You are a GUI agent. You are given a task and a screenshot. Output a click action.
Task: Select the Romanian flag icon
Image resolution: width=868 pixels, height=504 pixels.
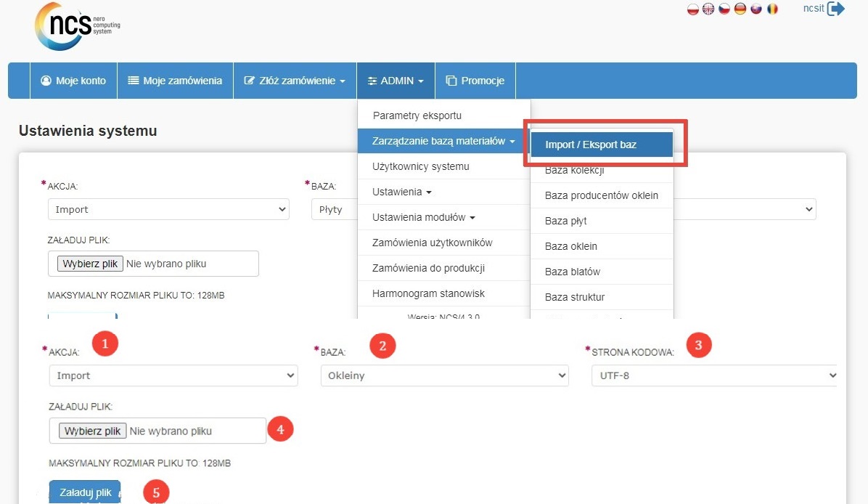[772, 9]
